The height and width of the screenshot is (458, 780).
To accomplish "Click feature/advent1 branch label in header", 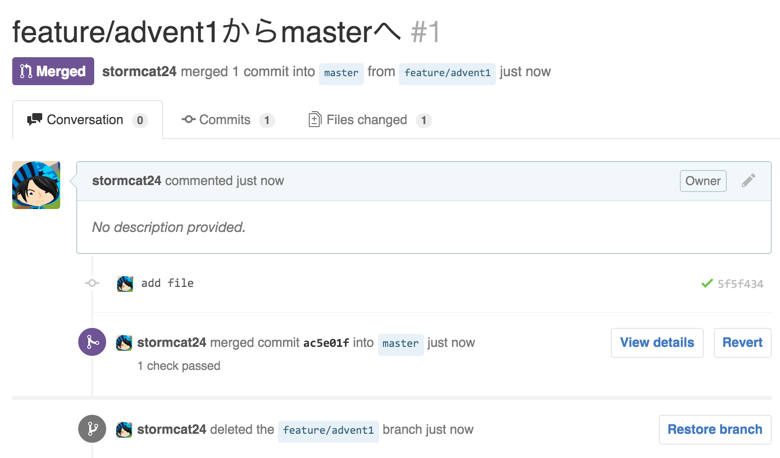I will pos(447,73).
